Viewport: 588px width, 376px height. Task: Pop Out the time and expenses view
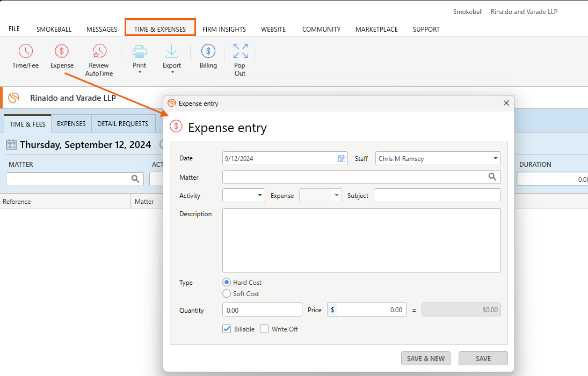(x=240, y=60)
